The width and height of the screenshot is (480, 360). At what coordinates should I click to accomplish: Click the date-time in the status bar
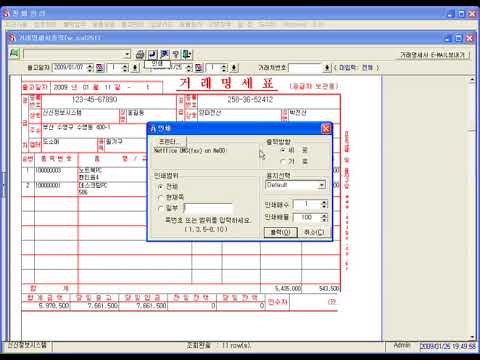click(448, 346)
